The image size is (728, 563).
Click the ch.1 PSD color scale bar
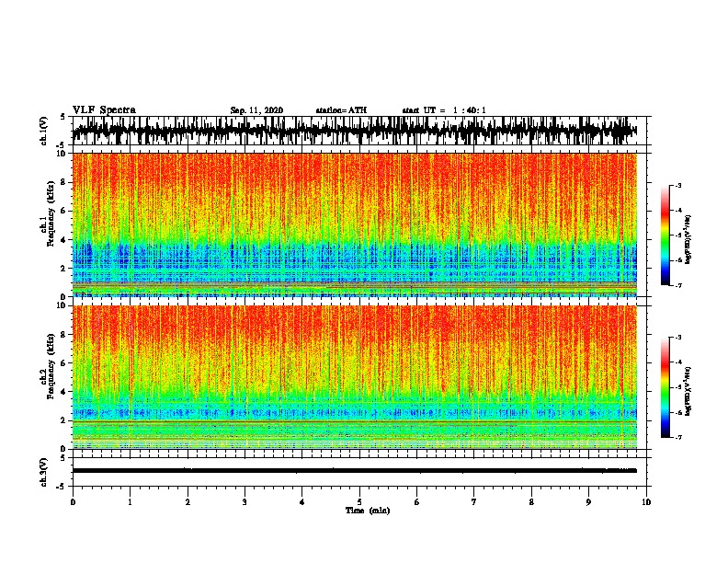665,236
